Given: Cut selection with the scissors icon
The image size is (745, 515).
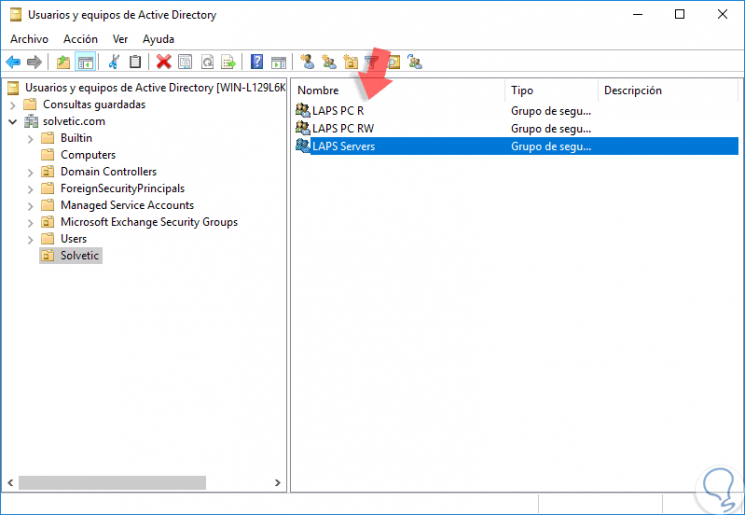Looking at the screenshot, I should pos(114,62).
